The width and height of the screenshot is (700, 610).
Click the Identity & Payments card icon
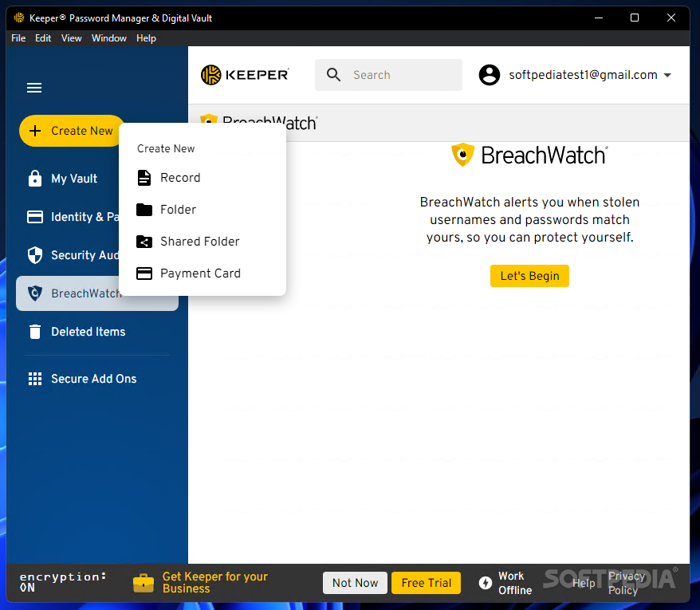coord(35,217)
